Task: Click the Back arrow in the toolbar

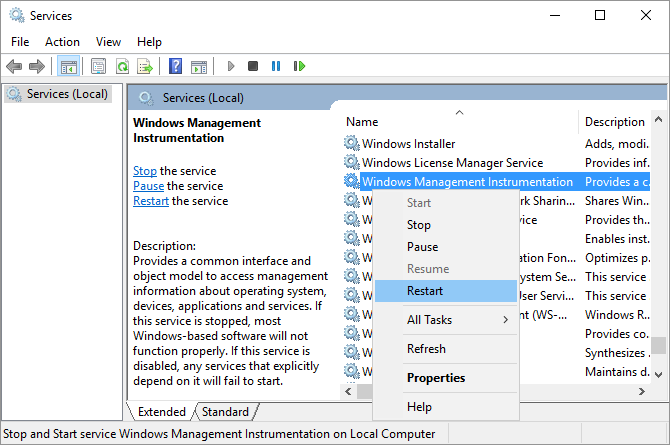Action: (14, 66)
